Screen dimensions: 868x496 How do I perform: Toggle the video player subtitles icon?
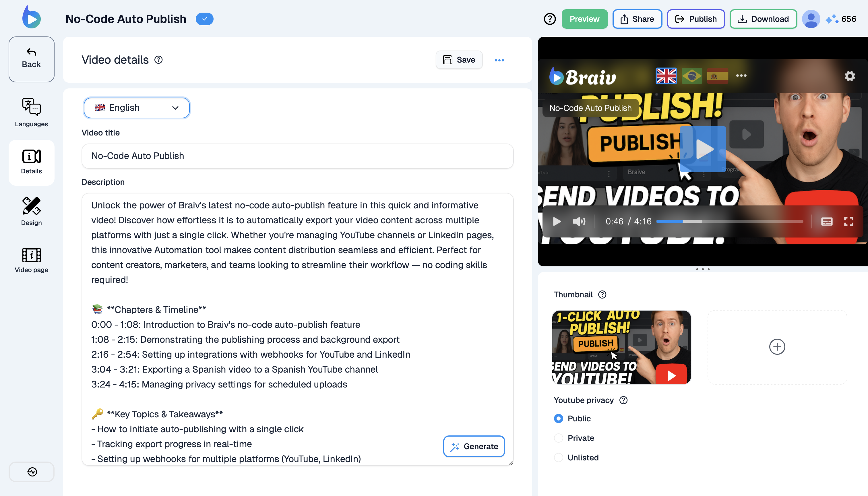(x=827, y=221)
